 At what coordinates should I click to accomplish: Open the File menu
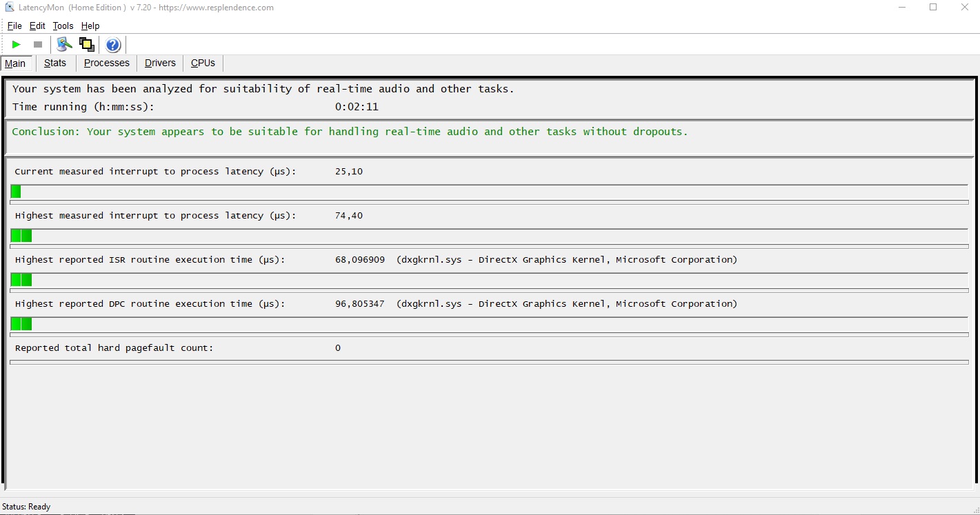(14, 26)
